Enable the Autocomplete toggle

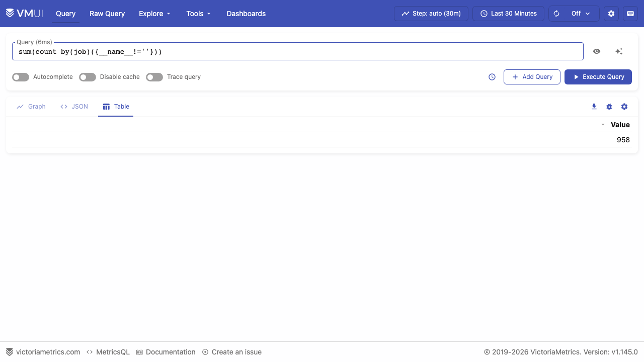point(21,77)
